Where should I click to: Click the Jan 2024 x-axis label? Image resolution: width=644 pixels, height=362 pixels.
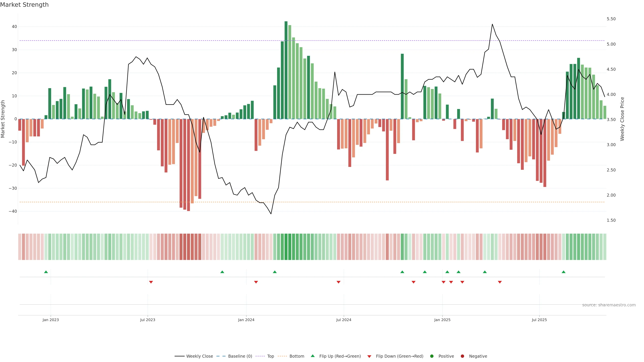[246, 320]
